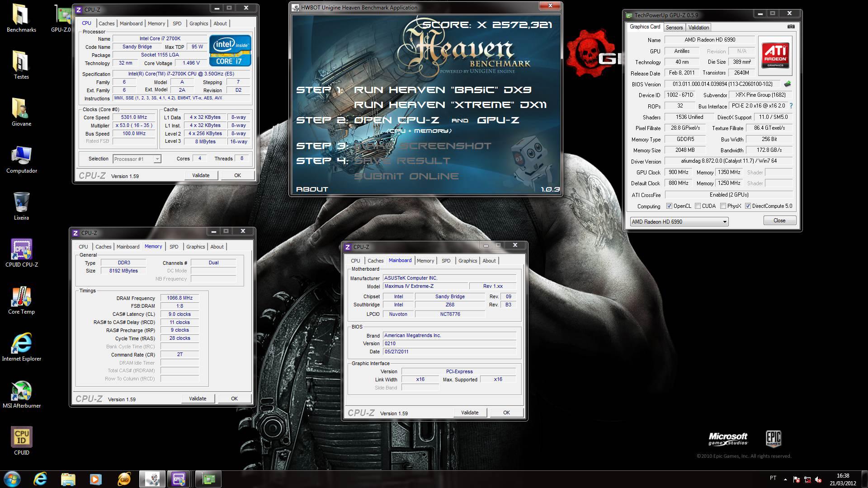This screenshot has width=868, height=488.
Task: Click Run Heaven "Basic" DX9
Action: [x=443, y=90]
